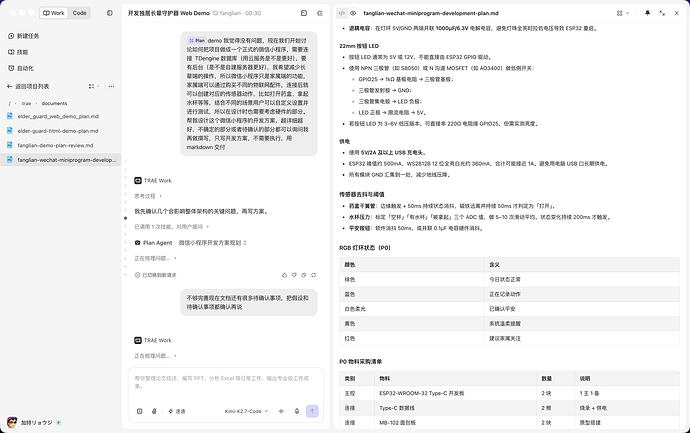Select the trae breadcrumb folder

tap(26, 103)
